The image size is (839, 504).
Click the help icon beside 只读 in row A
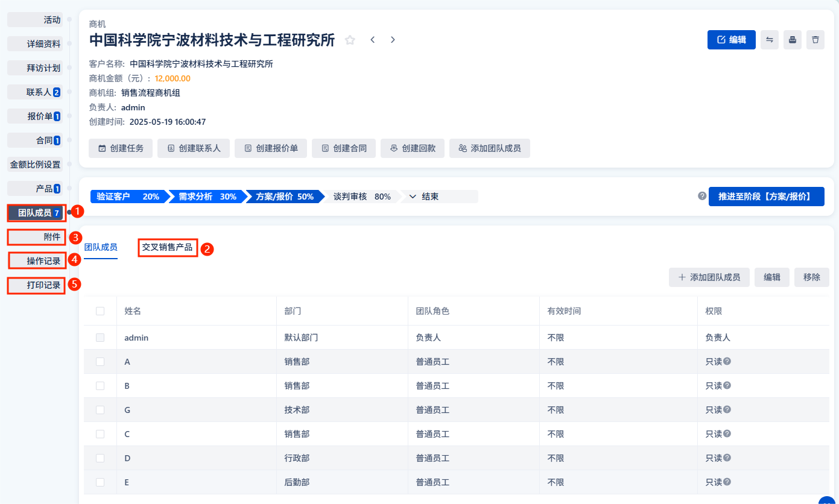pyautogui.click(x=727, y=361)
